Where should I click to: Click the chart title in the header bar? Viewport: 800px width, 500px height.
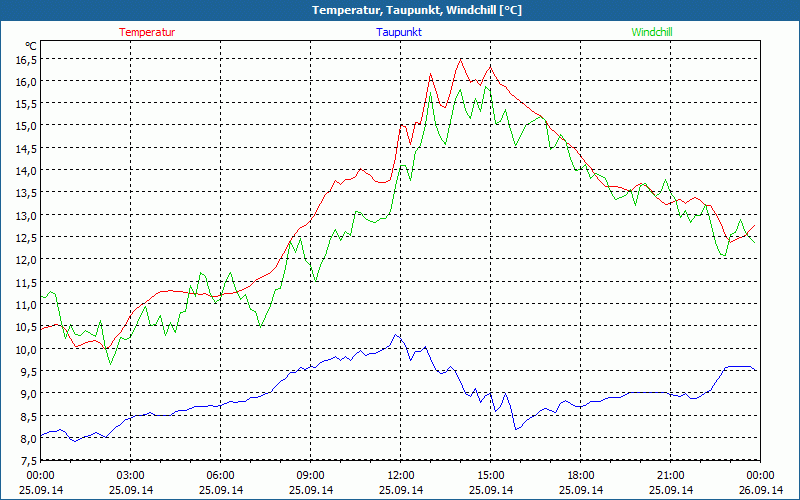400,10
